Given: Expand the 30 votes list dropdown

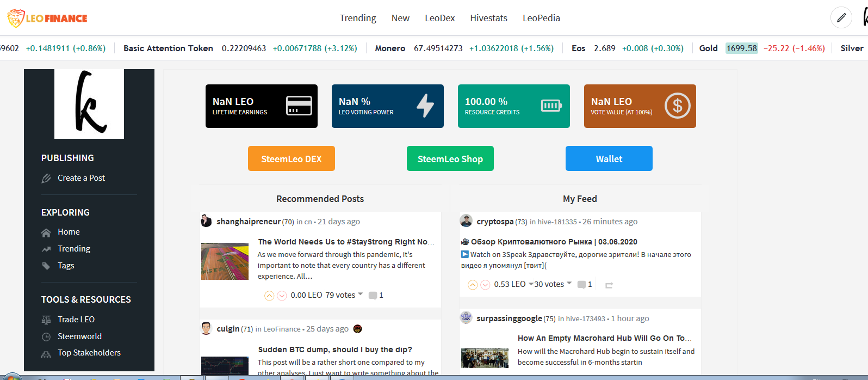Looking at the screenshot, I should (569, 283).
